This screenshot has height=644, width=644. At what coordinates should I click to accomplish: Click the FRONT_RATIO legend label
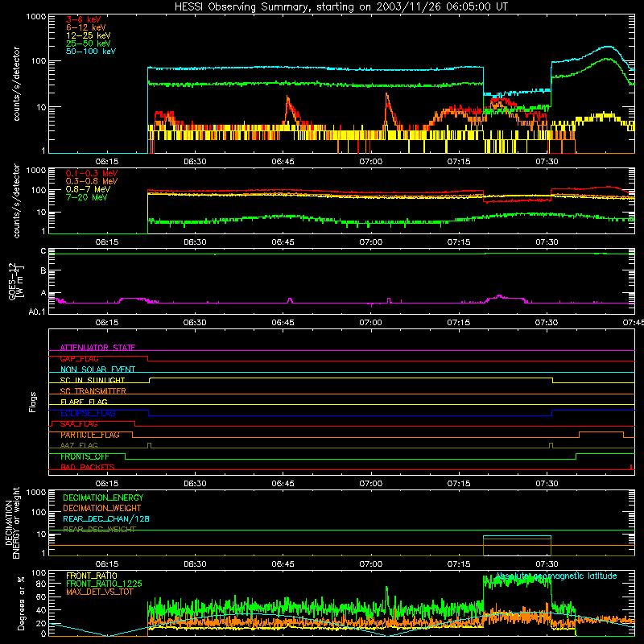[92, 576]
